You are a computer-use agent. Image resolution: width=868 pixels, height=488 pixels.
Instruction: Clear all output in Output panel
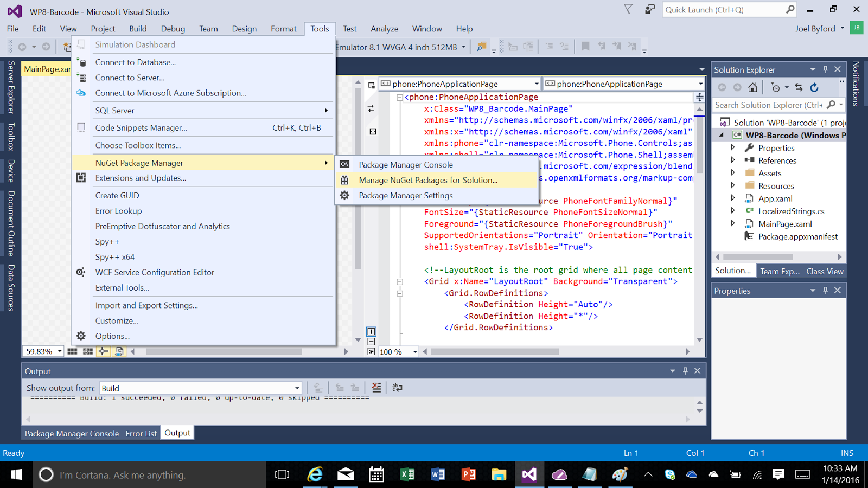[x=376, y=388]
